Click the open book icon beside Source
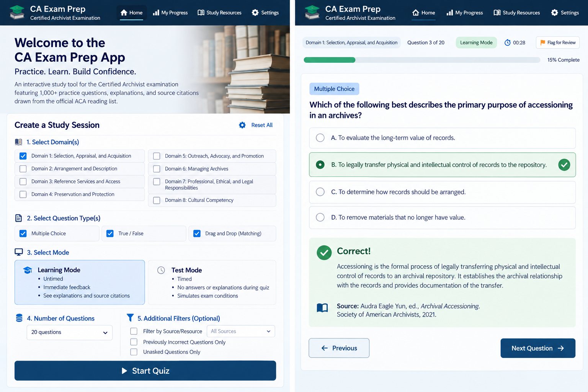The height and width of the screenshot is (392, 588). click(x=322, y=308)
